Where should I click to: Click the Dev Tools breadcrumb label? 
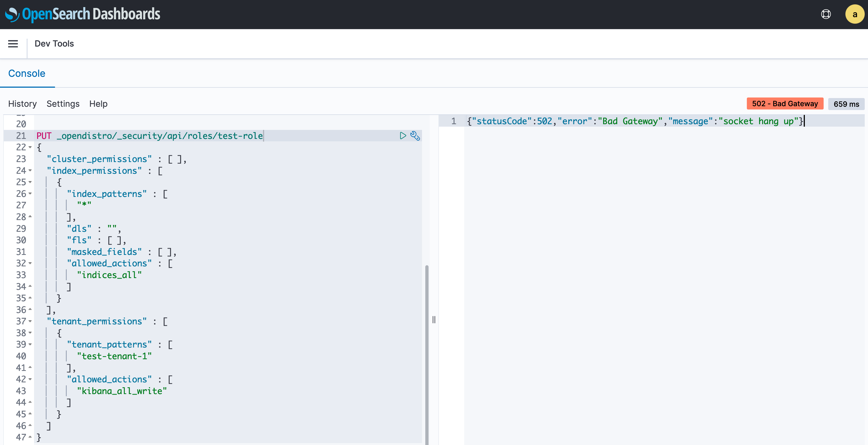[x=54, y=44]
